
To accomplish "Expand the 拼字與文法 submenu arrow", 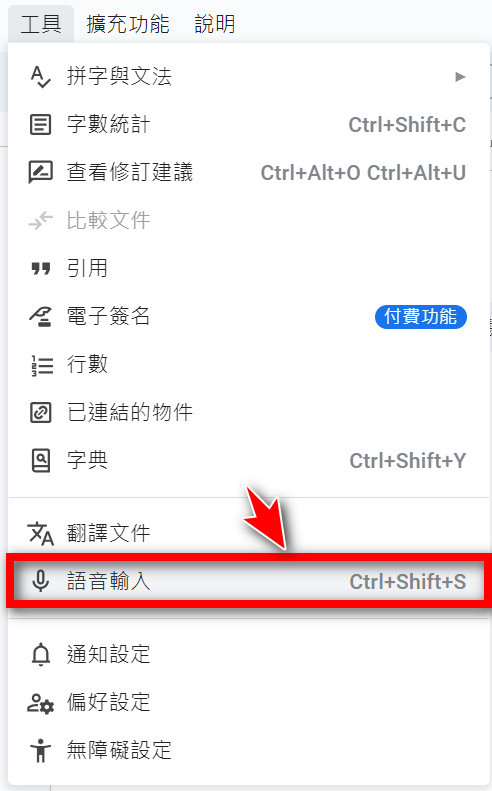I will 460,77.
